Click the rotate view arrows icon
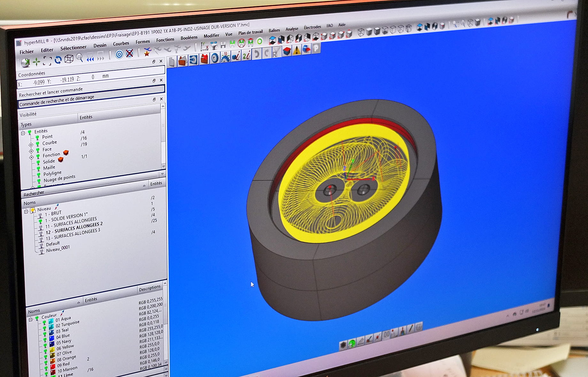 [58, 60]
